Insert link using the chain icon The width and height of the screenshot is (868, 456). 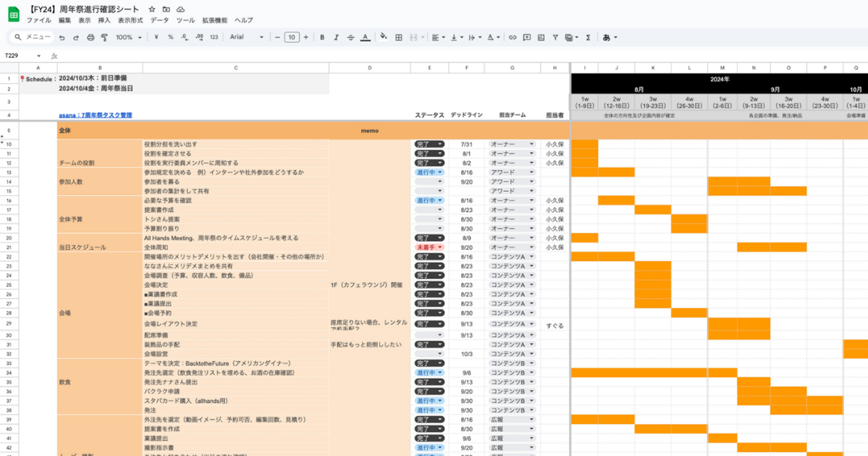(512, 37)
